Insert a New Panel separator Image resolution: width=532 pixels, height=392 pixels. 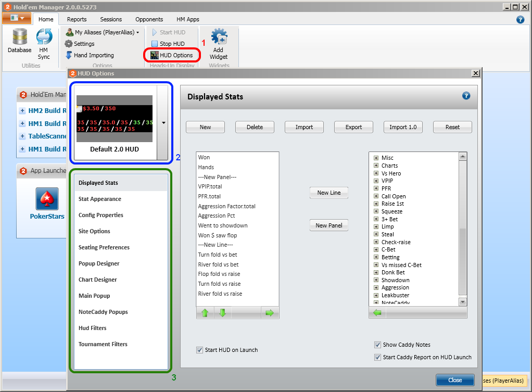click(x=329, y=225)
